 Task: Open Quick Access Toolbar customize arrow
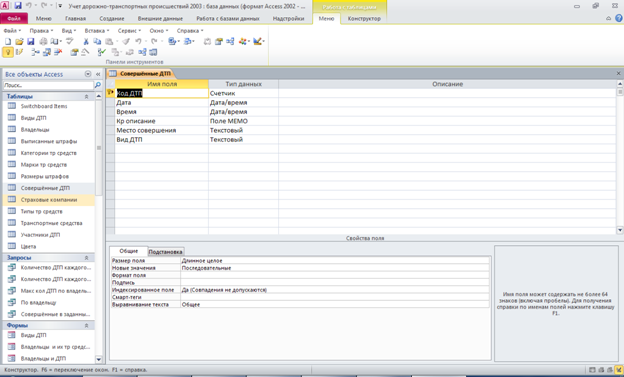click(60, 6)
